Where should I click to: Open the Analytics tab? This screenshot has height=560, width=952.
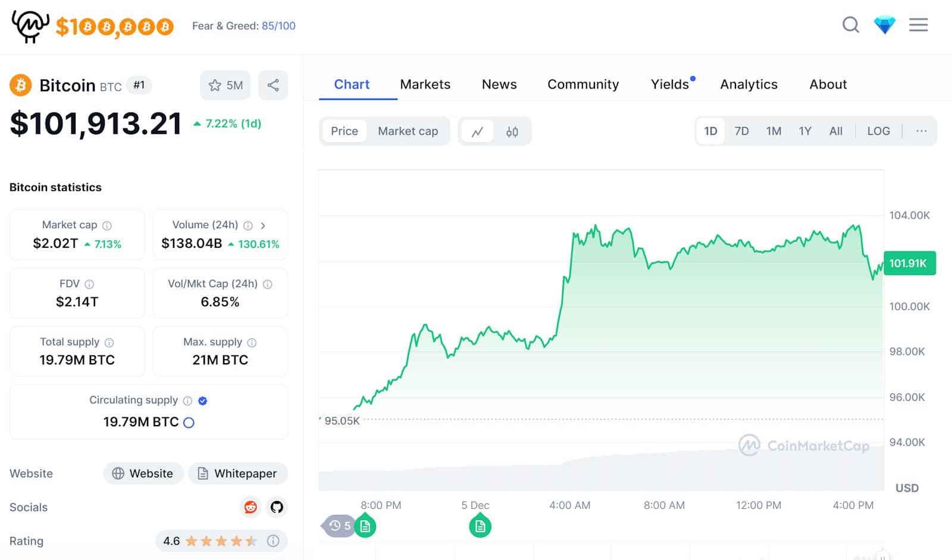[749, 84]
